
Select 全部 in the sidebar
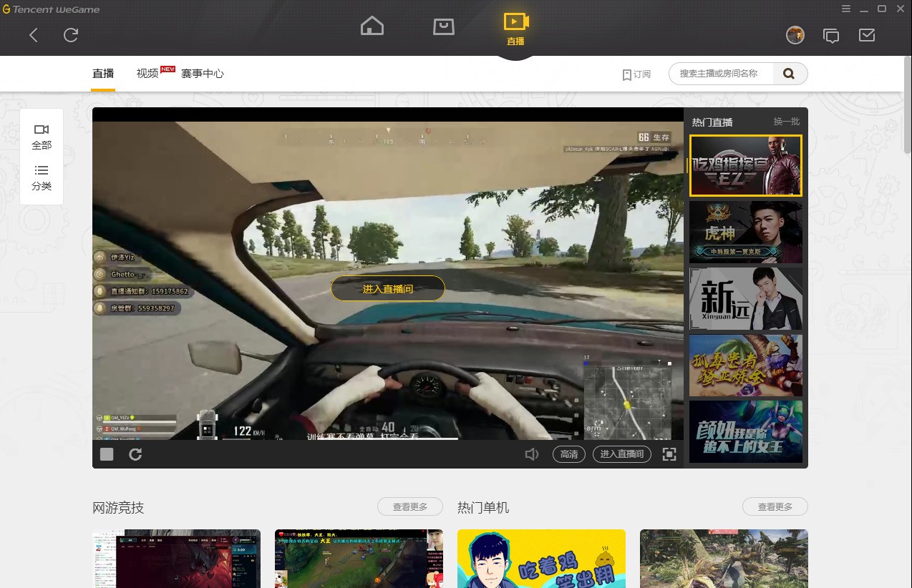tap(42, 137)
